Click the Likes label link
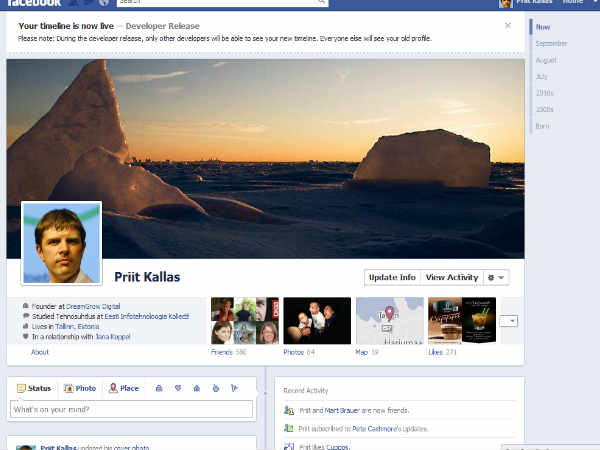This screenshot has height=450, width=600. tap(435, 352)
